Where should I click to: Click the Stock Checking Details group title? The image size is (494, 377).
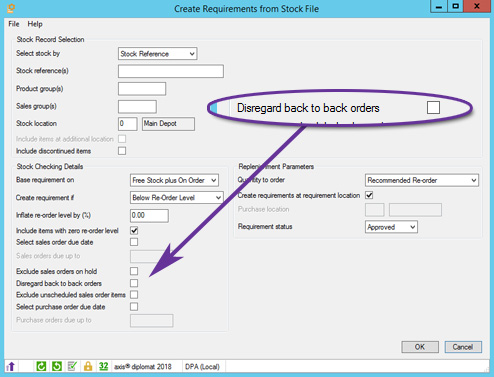tap(50, 166)
